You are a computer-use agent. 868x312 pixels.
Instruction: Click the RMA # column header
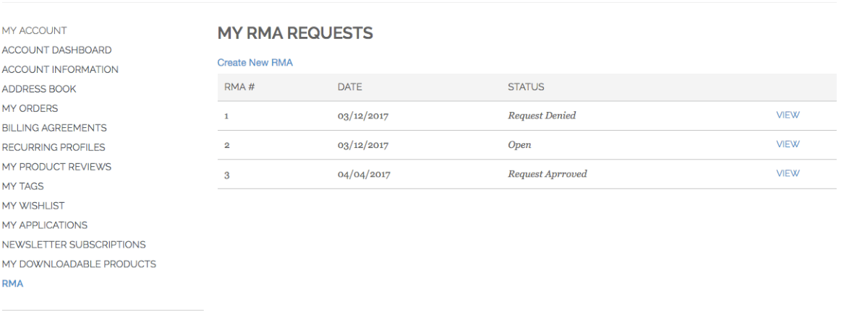pos(235,87)
